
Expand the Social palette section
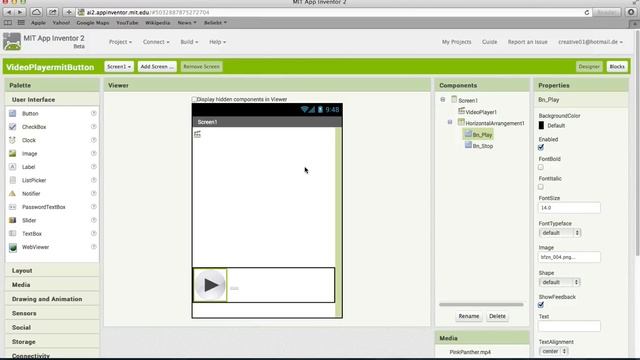[52, 327]
